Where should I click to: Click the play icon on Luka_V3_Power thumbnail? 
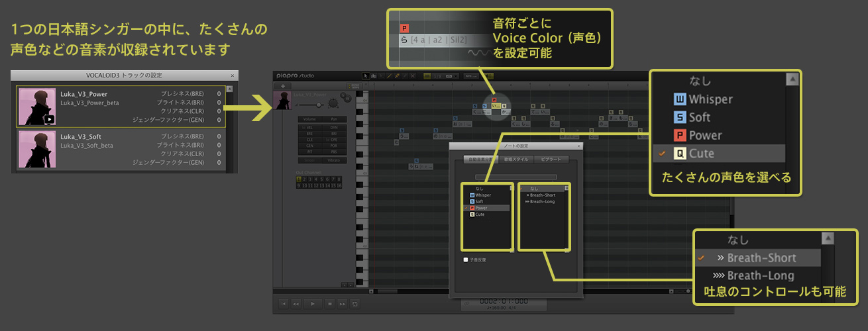50,120
